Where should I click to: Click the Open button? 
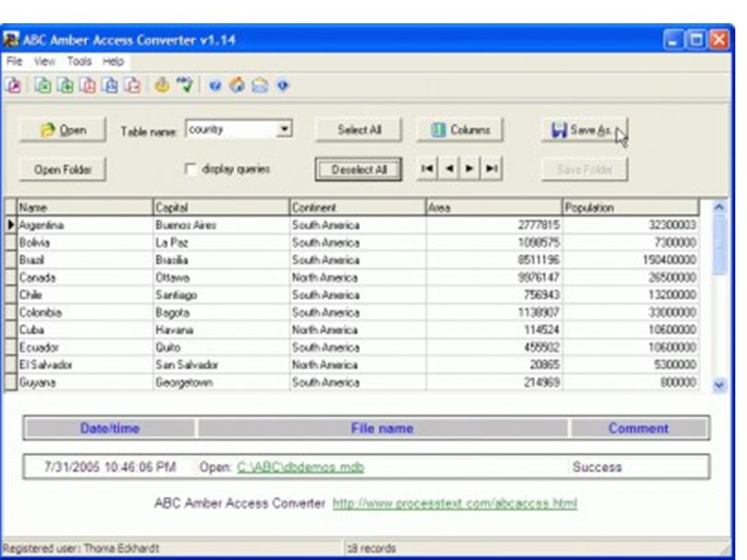(x=62, y=130)
